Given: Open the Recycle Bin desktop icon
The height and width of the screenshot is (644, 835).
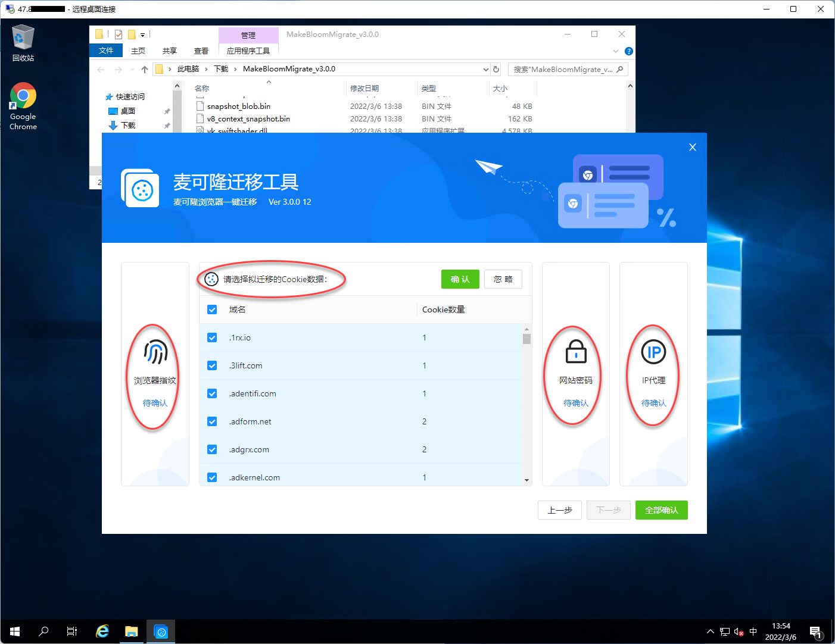Looking at the screenshot, I should click(x=23, y=43).
